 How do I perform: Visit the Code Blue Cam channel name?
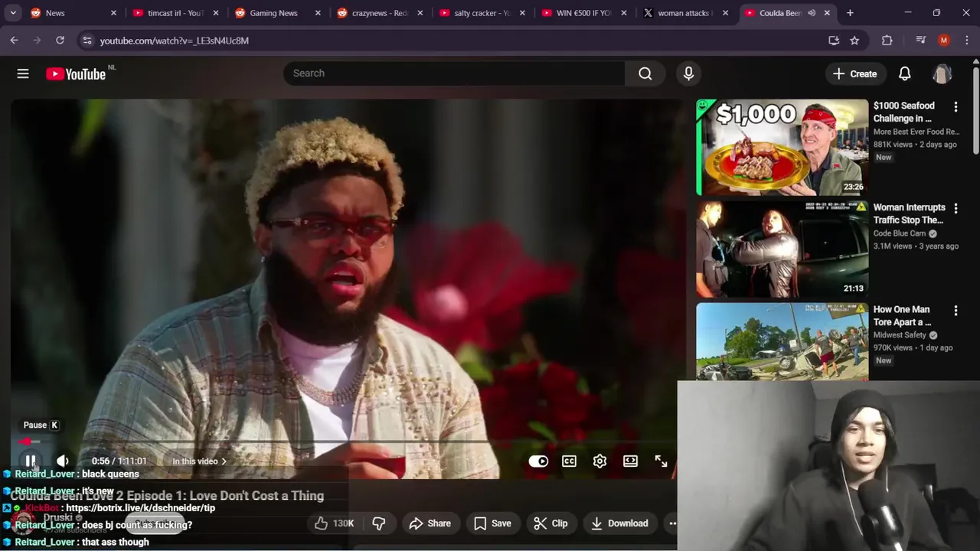900,233
